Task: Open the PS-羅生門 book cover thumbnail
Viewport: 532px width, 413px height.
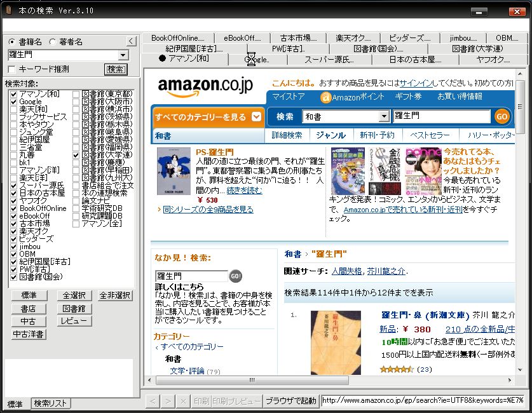Action: click(174, 171)
